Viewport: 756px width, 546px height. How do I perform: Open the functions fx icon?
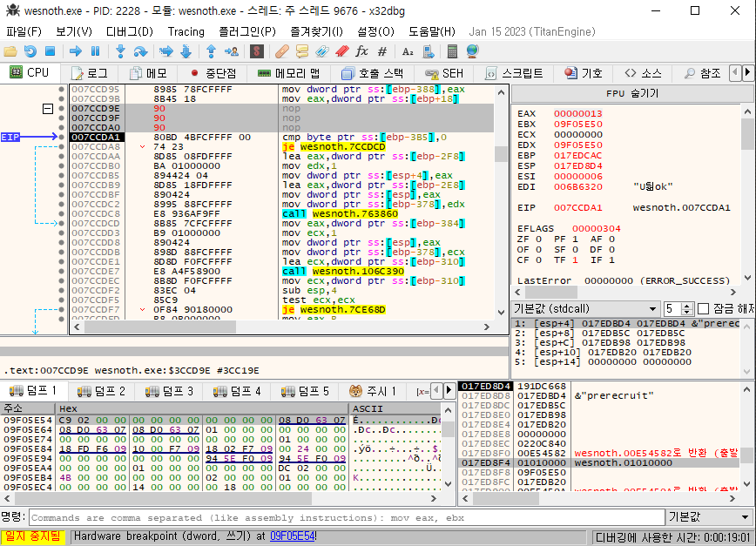361,51
